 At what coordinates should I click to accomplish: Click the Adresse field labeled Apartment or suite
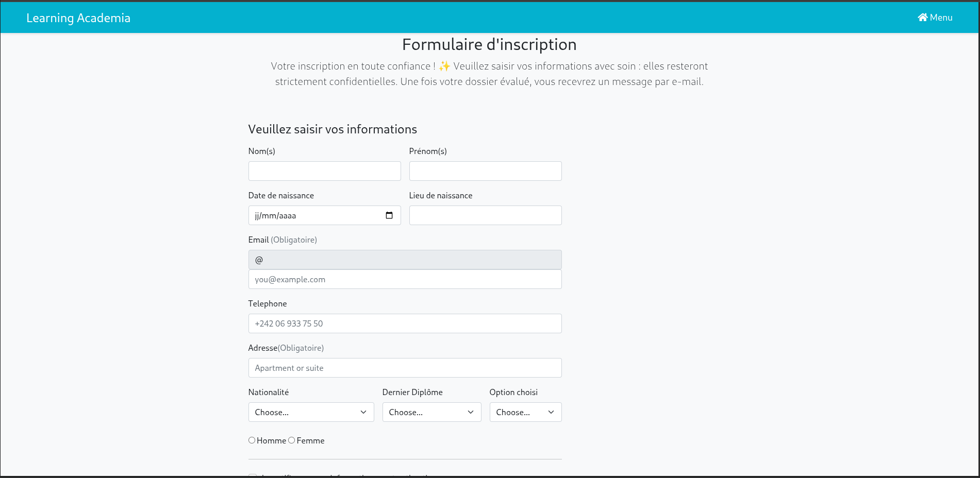405,368
